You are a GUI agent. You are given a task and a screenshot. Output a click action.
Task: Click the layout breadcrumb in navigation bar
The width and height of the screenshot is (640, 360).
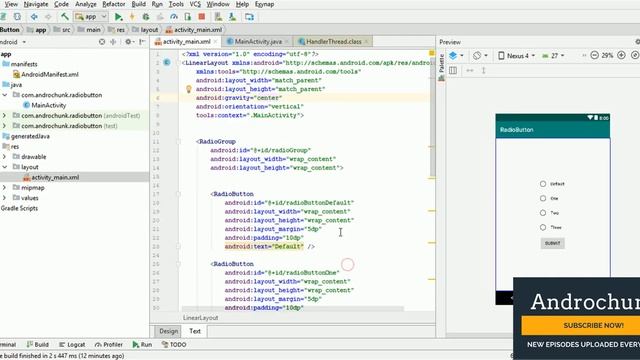point(145,30)
